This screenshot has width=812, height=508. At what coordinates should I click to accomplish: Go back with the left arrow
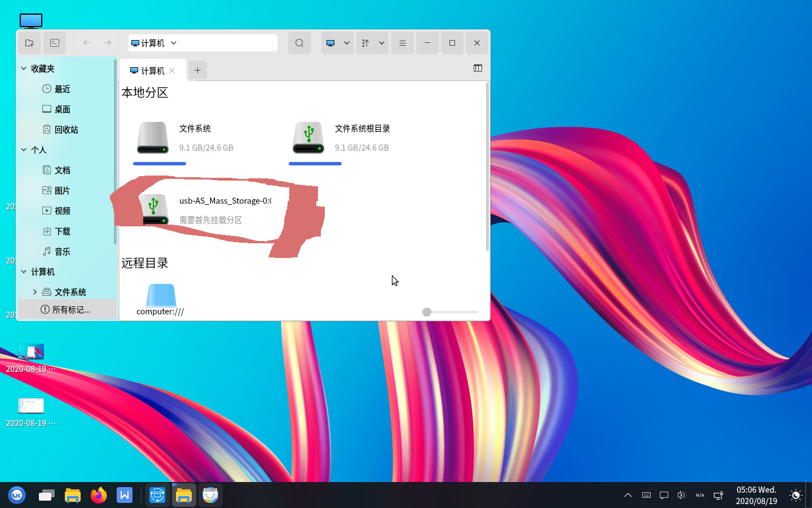(87, 43)
